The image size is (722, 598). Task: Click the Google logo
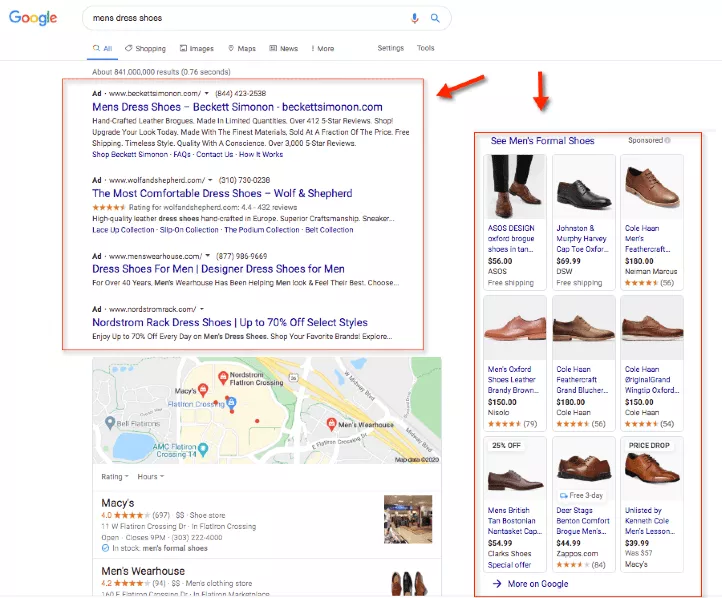(36, 19)
